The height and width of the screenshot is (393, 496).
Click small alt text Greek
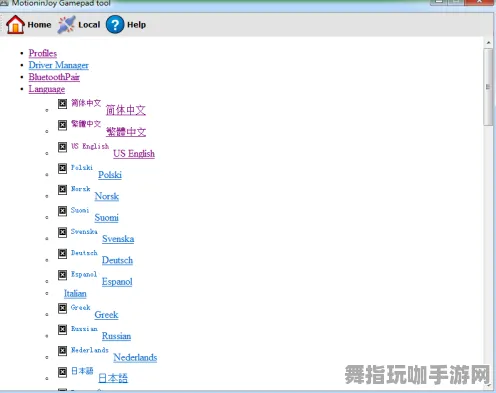81,308
